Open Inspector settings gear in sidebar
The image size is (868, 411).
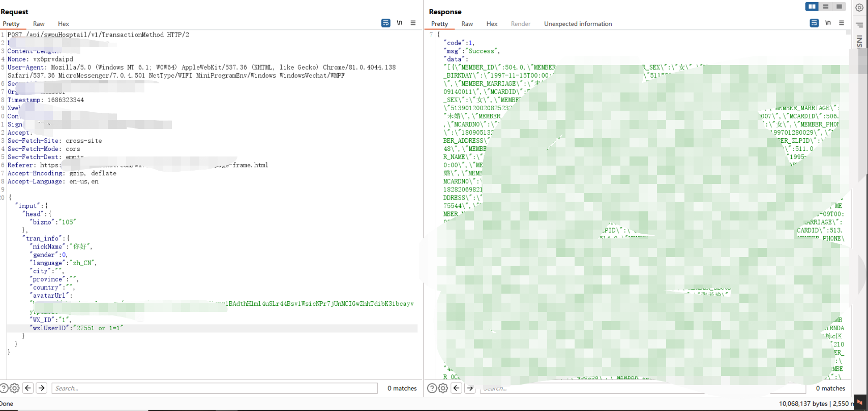[x=859, y=8]
